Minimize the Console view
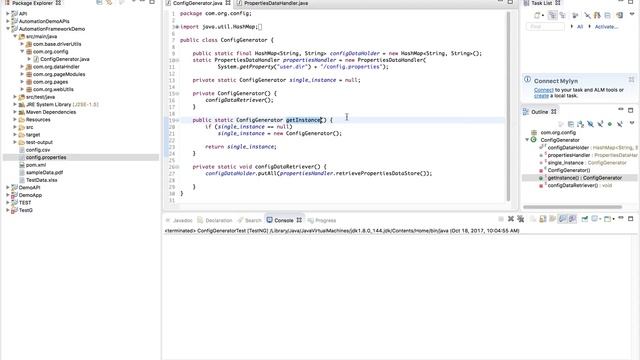Viewport: 640px width, 360px height. coord(621,218)
